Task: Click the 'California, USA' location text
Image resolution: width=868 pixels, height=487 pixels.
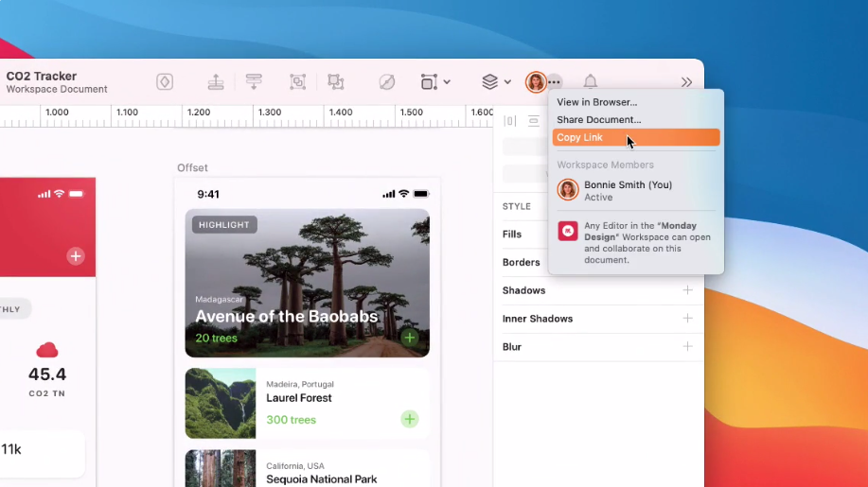Action: click(x=295, y=466)
